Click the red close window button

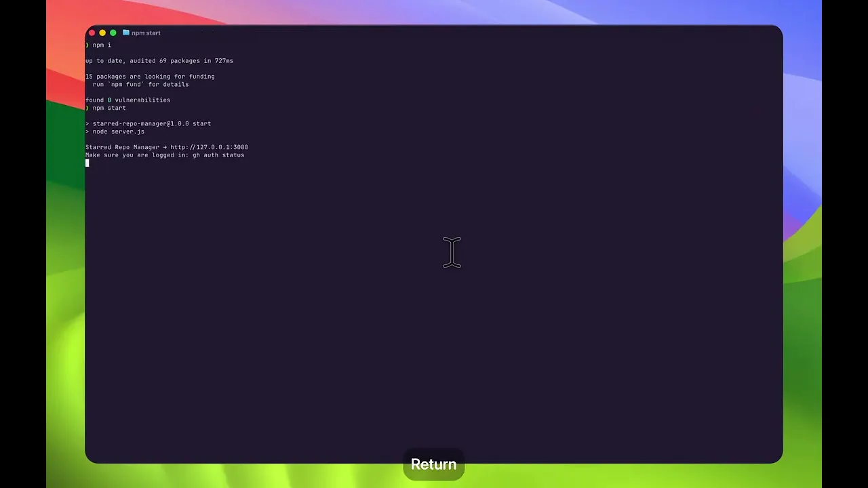[x=92, y=33]
